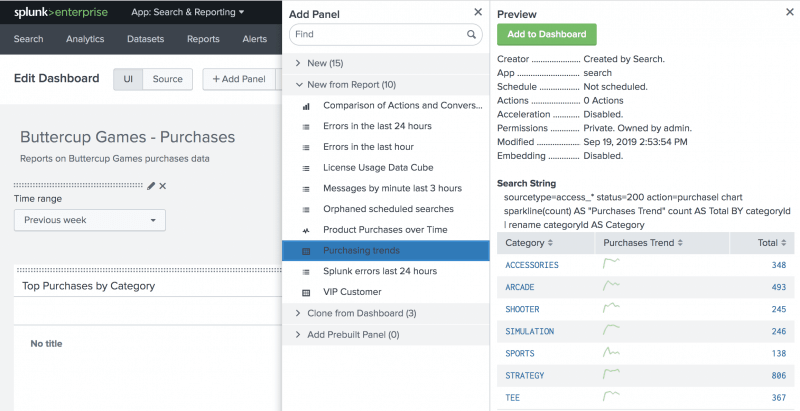
Task: Click total value 138 for SPORTS
Action: (x=779, y=353)
